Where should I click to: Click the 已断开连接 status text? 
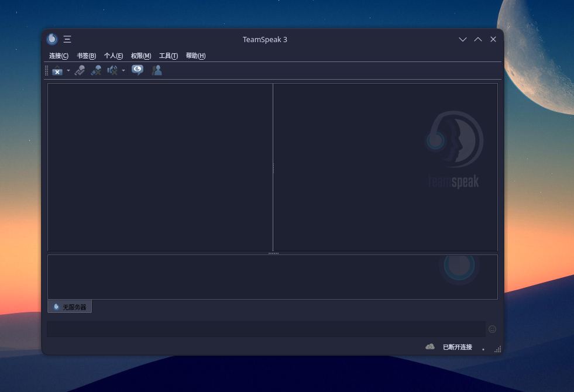[457, 346]
